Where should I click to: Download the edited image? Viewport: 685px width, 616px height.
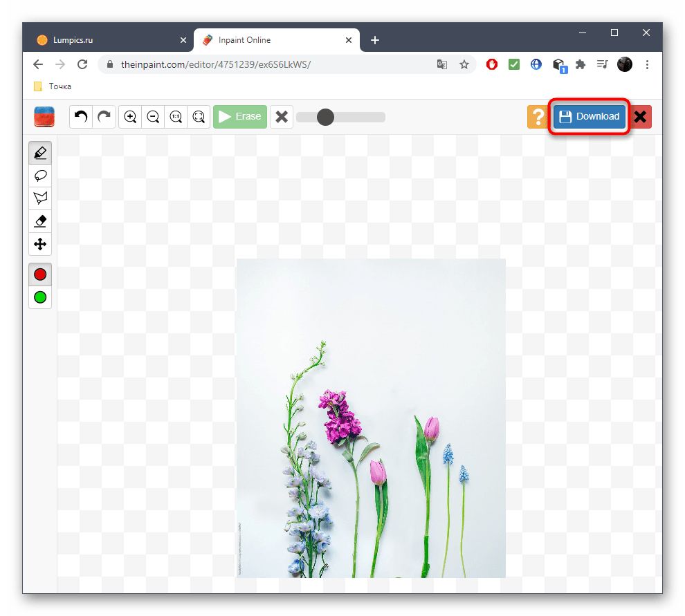(590, 117)
